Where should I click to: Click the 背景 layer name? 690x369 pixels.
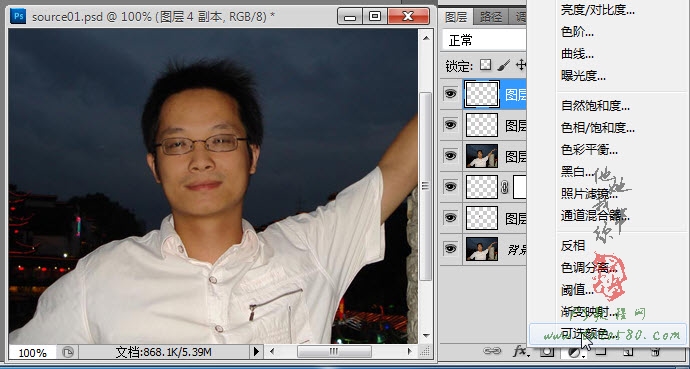(x=517, y=250)
